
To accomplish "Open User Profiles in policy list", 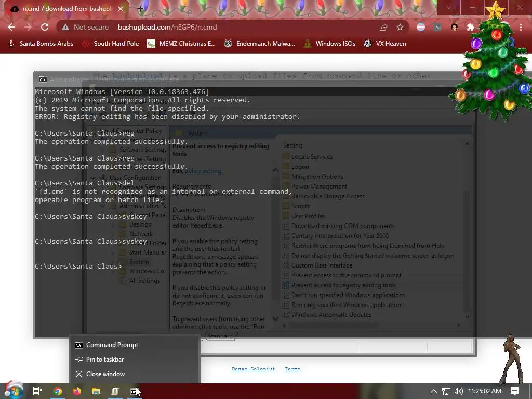I will pos(308,216).
